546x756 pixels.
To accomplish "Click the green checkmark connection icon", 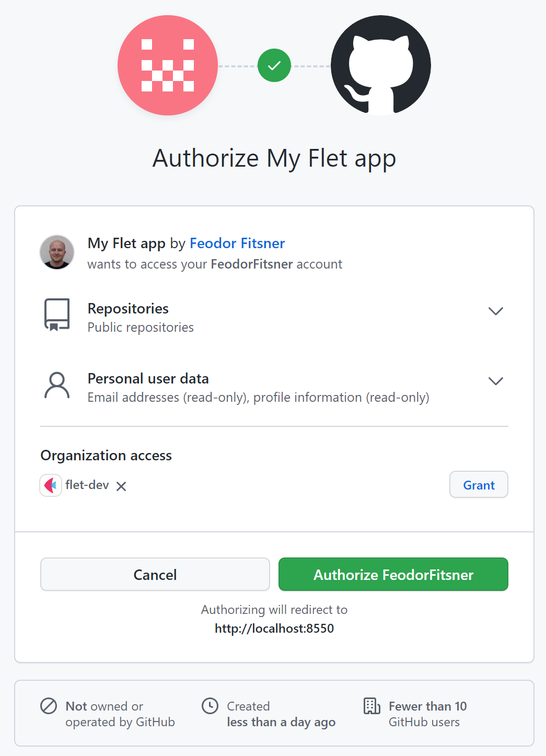I will click(x=274, y=65).
